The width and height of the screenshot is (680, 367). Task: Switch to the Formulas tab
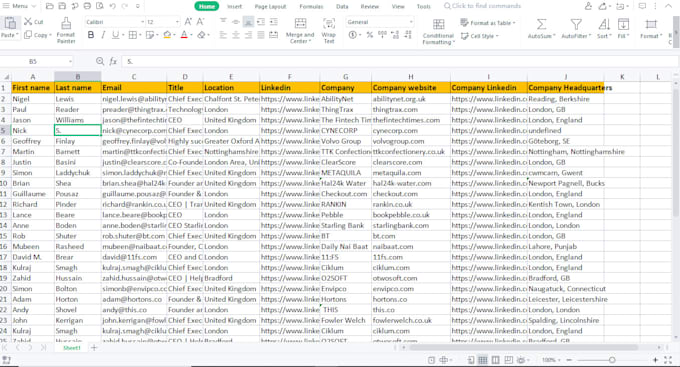(311, 7)
